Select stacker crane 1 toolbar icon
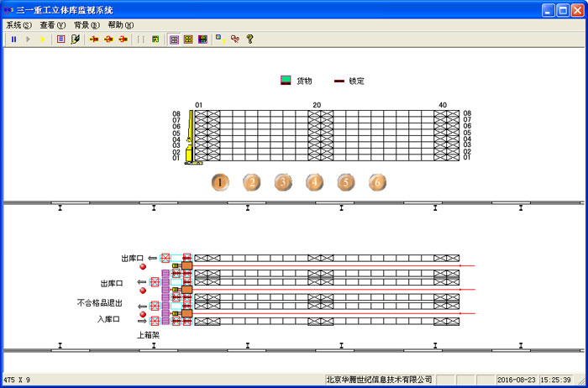Viewport: 588px width, 388px height. coord(94,39)
